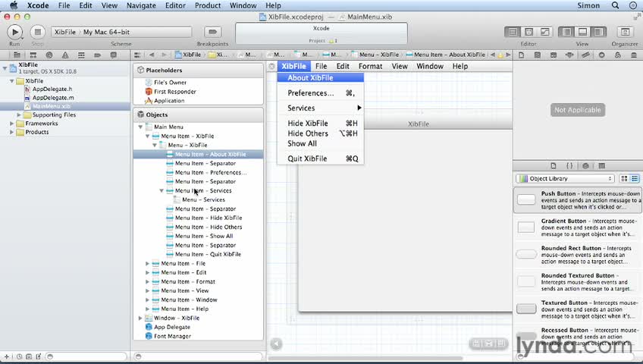Image resolution: width=643 pixels, height=364 pixels.
Task: Open the Object library tab
Action: (585, 165)
